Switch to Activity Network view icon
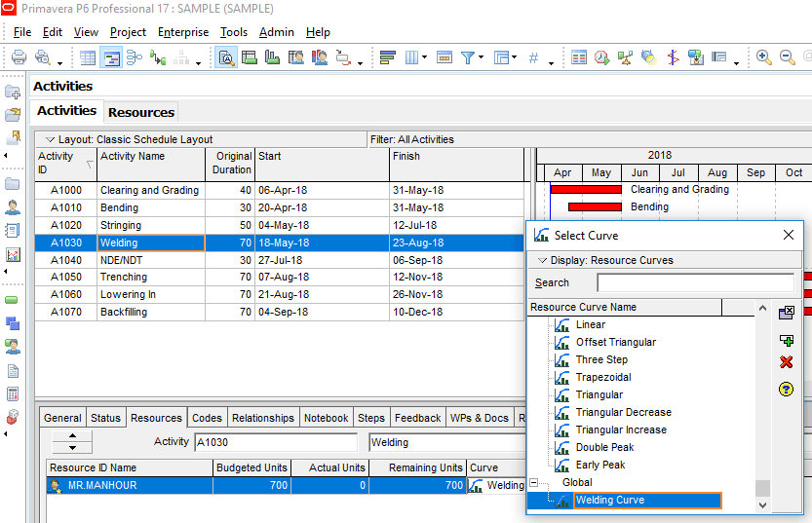 coord(135,57)
